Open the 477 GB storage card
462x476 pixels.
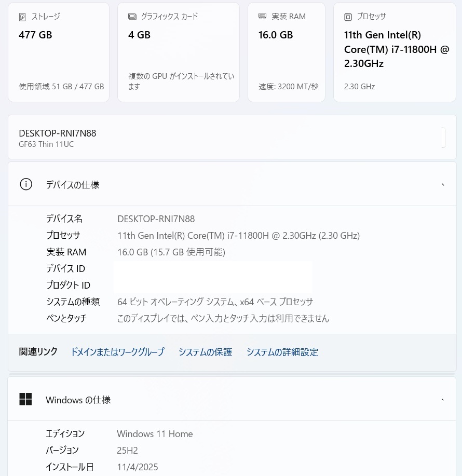(59, 52)
